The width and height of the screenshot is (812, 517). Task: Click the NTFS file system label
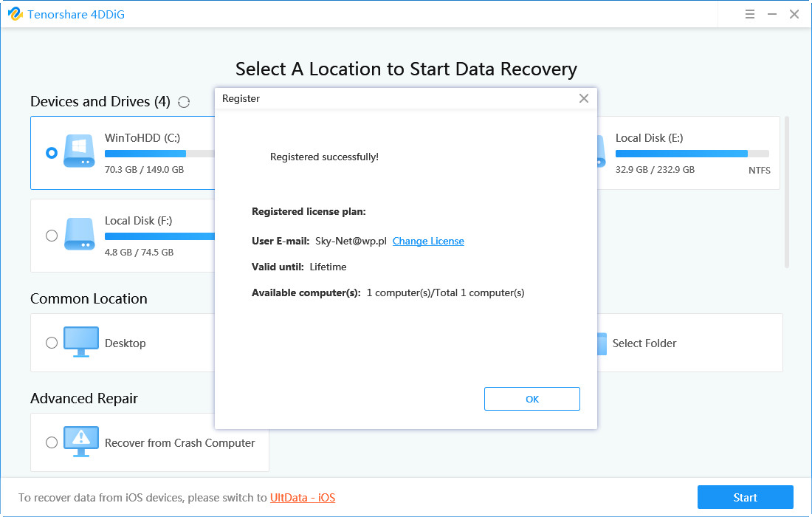759,170
